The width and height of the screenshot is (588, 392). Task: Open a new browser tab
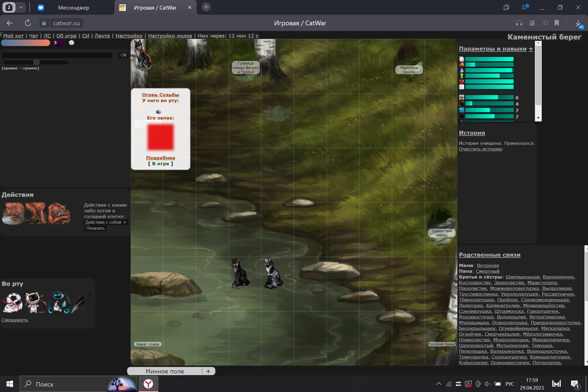point(206,7)
